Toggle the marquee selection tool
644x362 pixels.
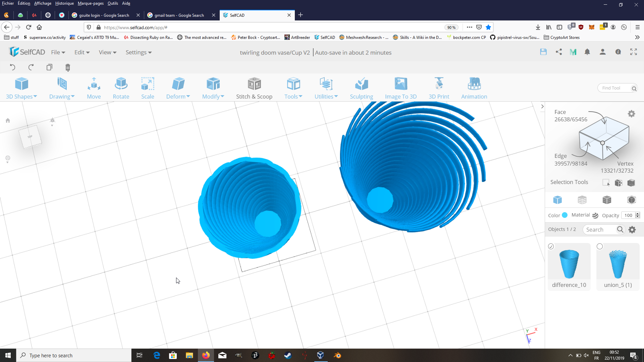[x=606, y=183]
